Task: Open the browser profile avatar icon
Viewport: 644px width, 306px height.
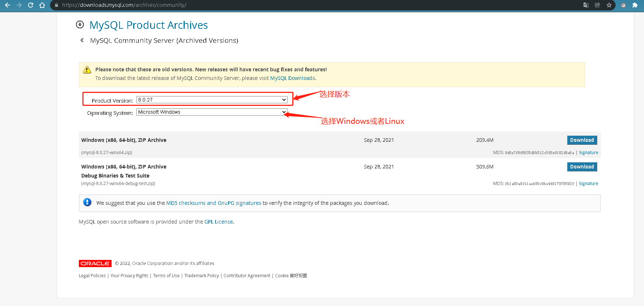Action: pyautogui.click(x=623, y=5)
